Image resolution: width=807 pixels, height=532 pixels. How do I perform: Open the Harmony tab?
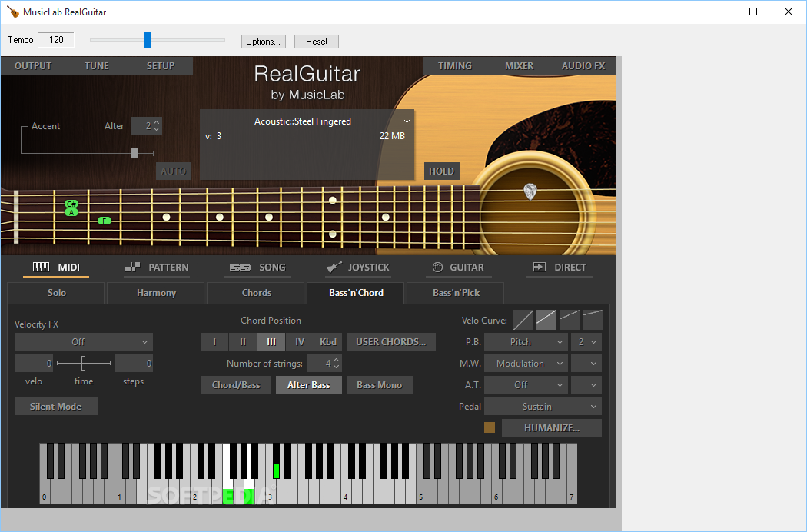(x=156, y=292)
